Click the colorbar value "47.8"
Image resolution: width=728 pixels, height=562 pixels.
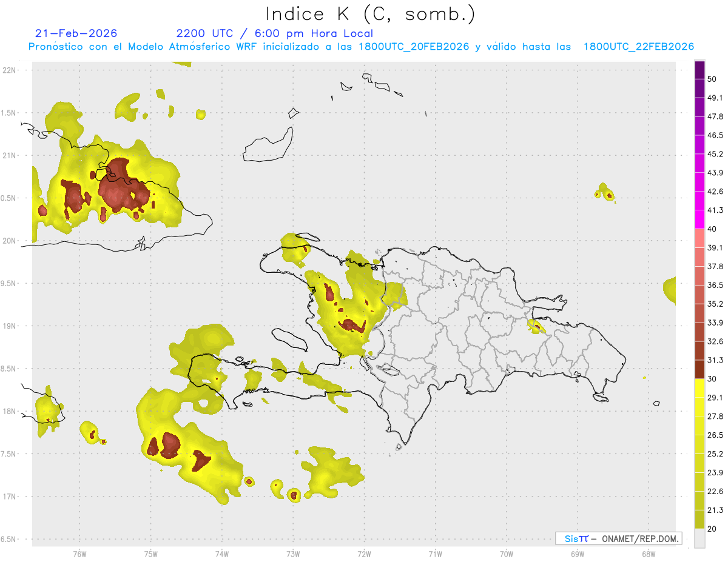716,116
